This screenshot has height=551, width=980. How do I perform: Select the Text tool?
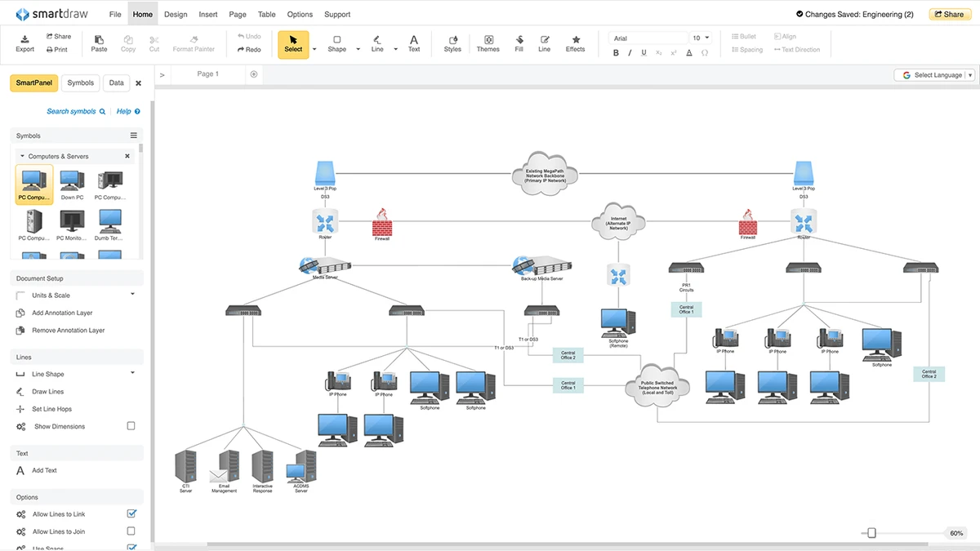[x=414, y=42]
